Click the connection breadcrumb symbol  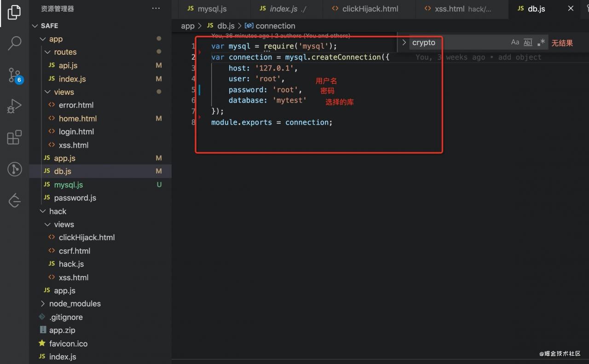pyautogui.click(x=275, y=26)
